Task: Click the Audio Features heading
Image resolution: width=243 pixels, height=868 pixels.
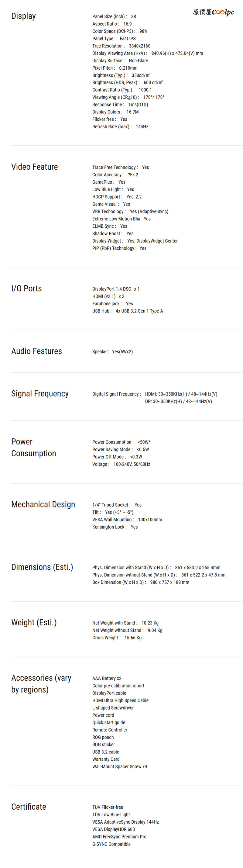Action: (37, 351)
